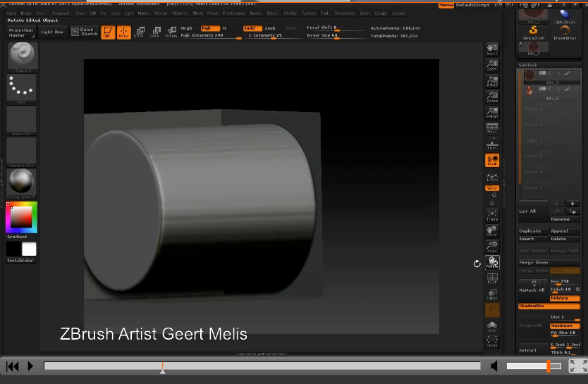588x384 pixels.
Task: Toggle the PolyGrp option
Action: [564, 298]
